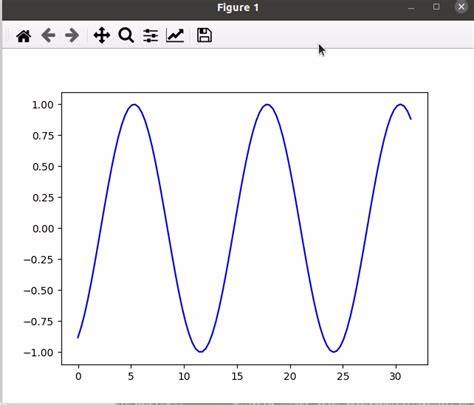
Task: Click the 0 x-axis tick label
Action: click(78, 376)
